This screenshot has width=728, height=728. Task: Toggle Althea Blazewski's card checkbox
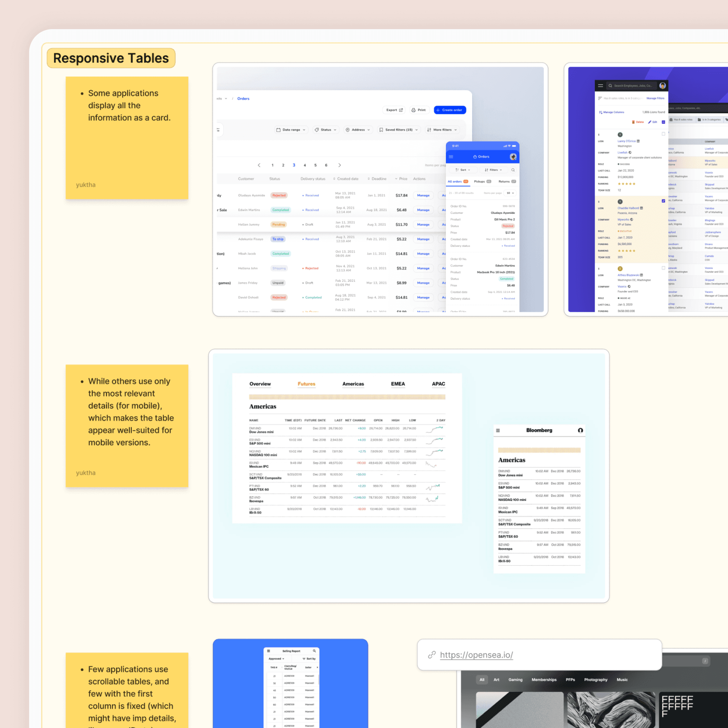663,268
